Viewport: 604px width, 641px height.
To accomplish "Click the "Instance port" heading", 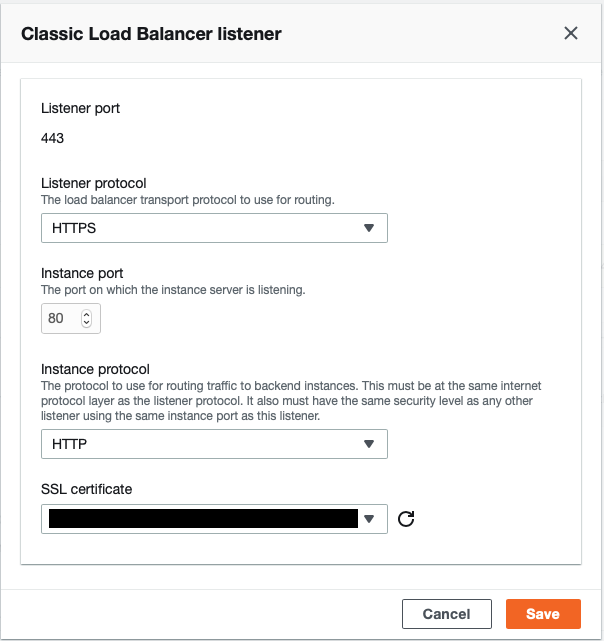I will pos(81,273).
